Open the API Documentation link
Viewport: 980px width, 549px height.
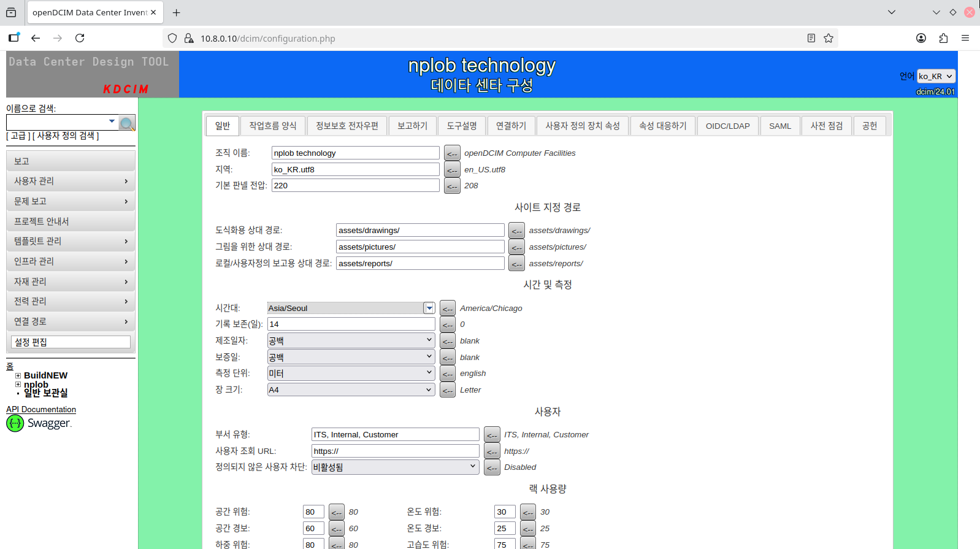coord(41,410)
